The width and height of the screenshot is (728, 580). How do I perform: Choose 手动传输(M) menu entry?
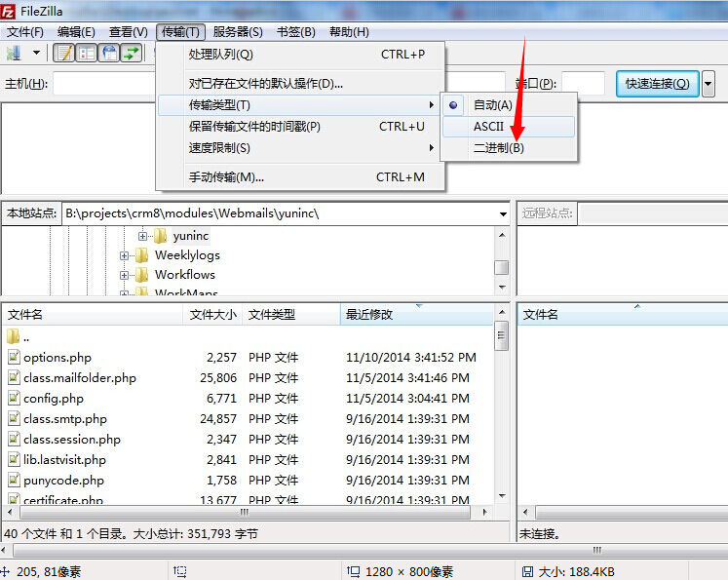pos(300,177)
